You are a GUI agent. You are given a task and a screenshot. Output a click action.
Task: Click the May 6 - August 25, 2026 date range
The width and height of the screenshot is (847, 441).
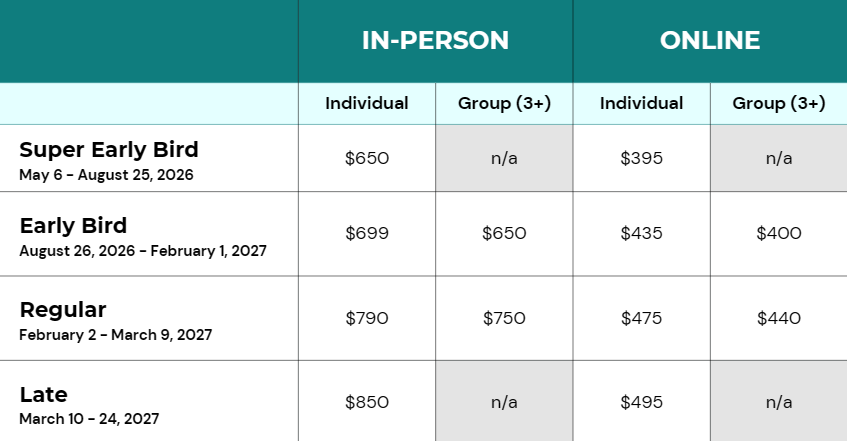pyautogui.click(x=106, y=174)
